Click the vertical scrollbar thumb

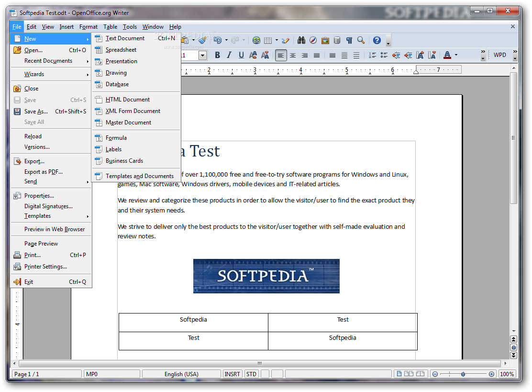[513, 138]
